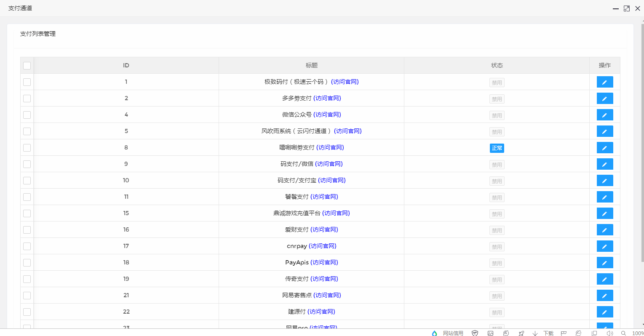Toggle the 禁用 status of 多多券支付
644x336 pixels.
[x=497, y=99]
